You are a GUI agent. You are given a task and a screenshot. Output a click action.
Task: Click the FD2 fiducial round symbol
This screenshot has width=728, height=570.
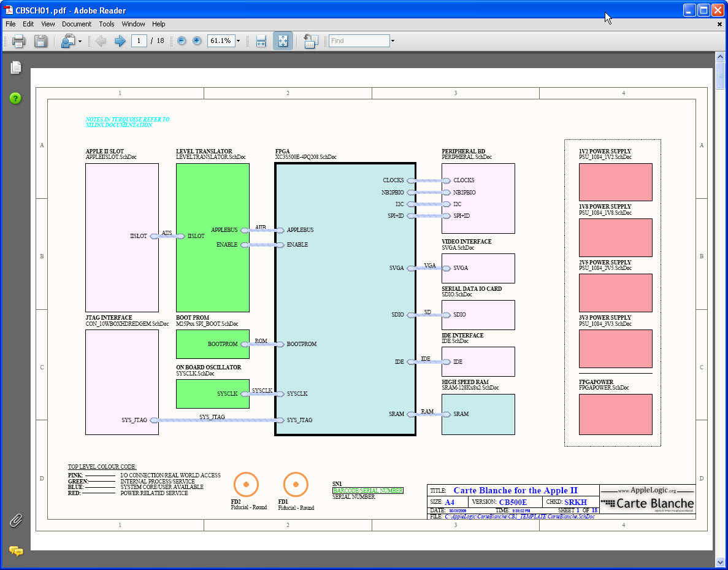click(246, 485)
